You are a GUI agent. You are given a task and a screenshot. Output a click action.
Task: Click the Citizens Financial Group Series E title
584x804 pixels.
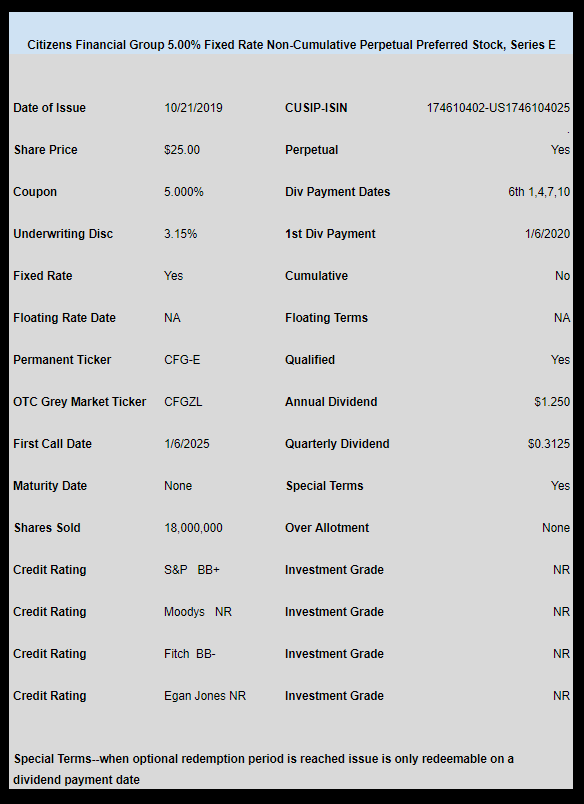point(291,45)
